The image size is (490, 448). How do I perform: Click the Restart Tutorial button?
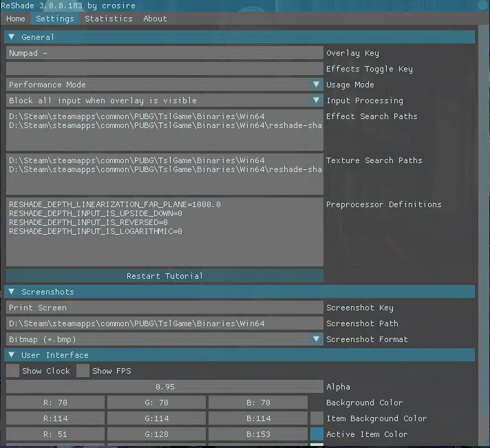pyautogui.click(x=164, y=276)
